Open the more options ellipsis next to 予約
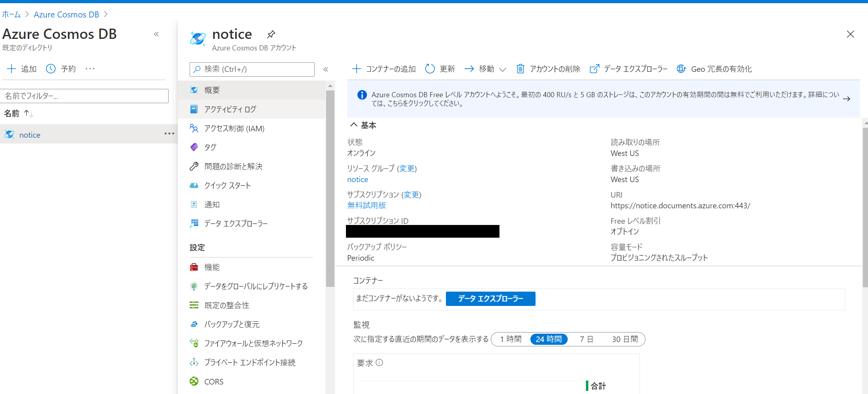Screen dimensions: 868x394 pos(90,69)
